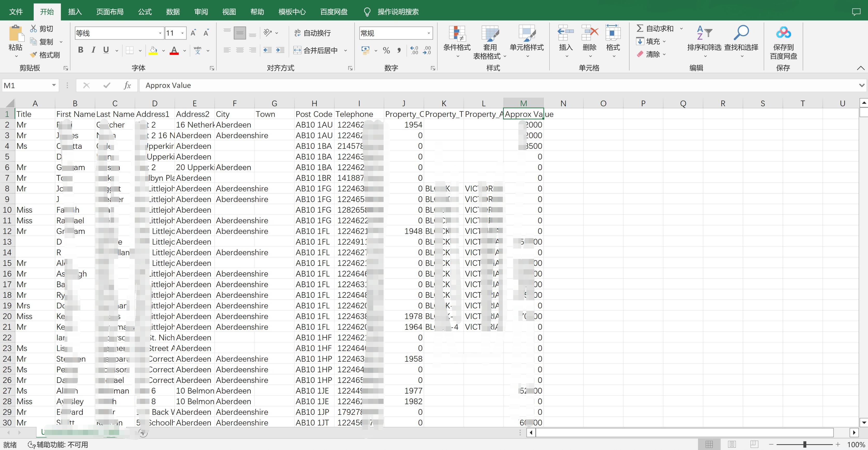This screenshot has height=450, width=868.
Task: Open the 文件 File tab
Action: [16, 12]
